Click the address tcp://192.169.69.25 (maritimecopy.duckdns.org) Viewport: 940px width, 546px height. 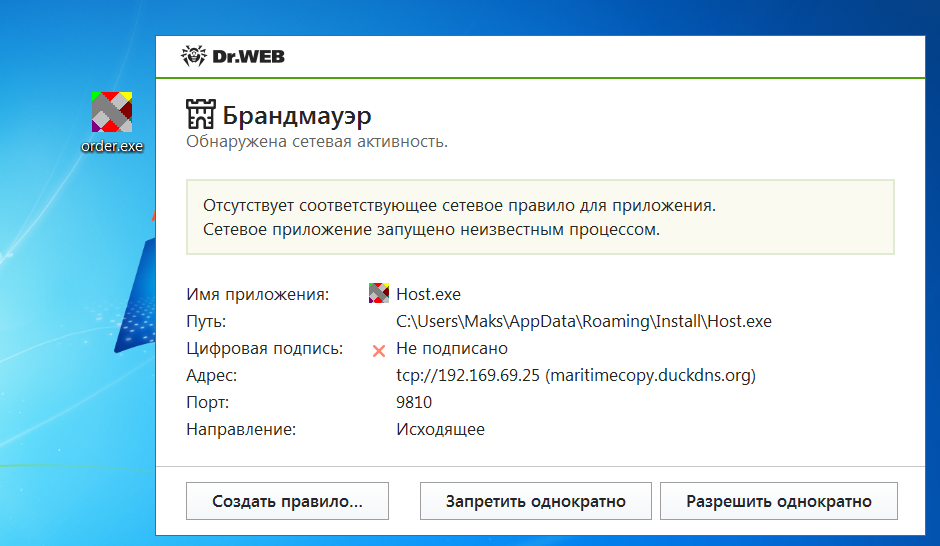click(x=576, y=376)
